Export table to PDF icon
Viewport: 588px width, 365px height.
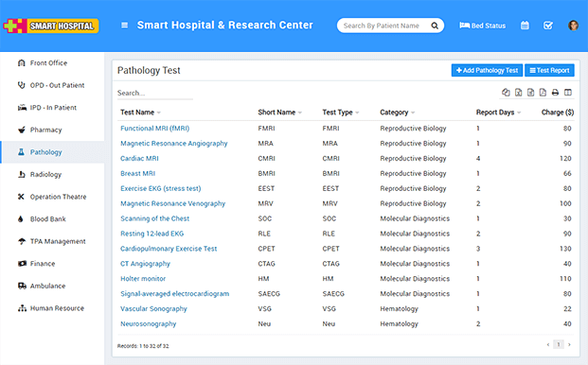pyautogui.click(x=543, y=92)
